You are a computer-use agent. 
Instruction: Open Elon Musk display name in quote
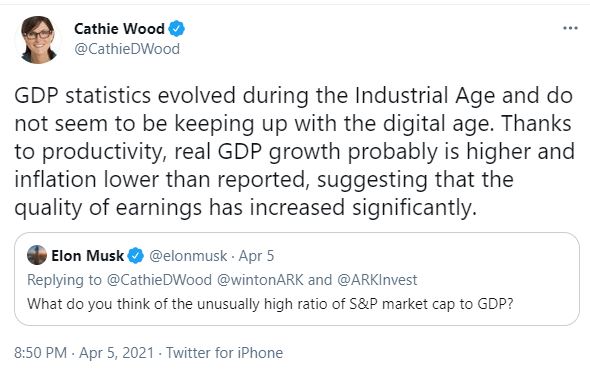coord(87,256)
